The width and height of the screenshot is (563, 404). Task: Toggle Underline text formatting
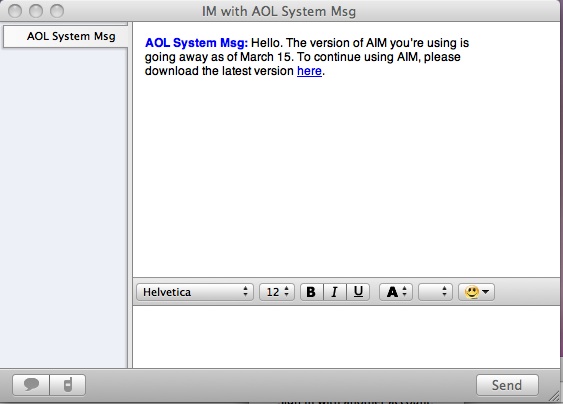[358, 292]
